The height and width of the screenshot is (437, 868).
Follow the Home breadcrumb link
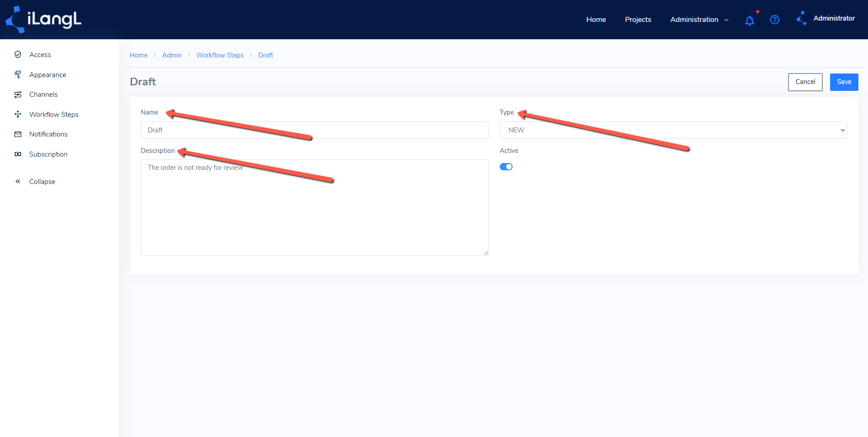138,55
